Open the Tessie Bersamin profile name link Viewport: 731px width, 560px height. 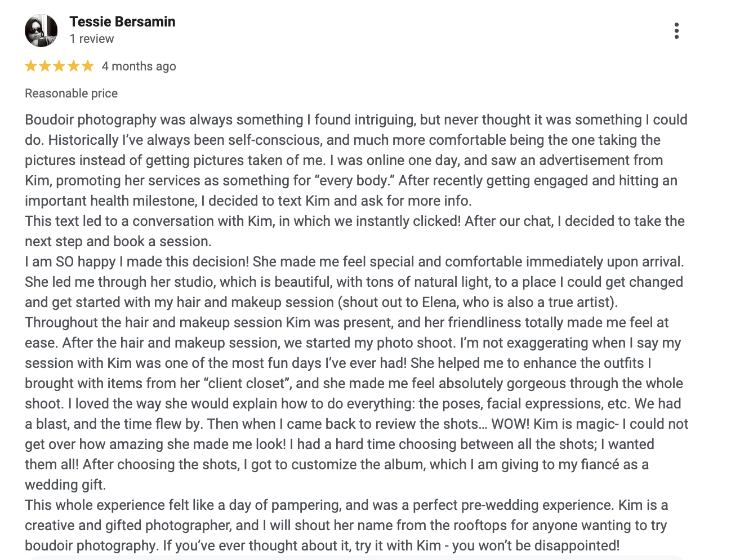click(122, 22)
